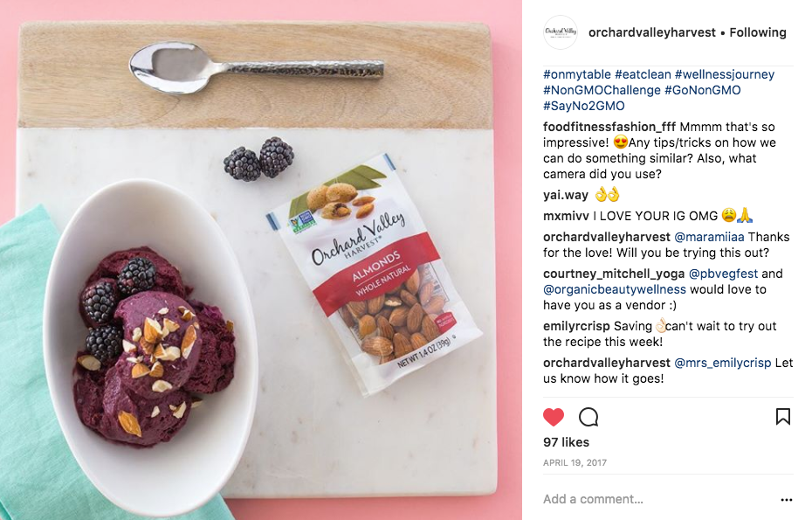View the 97 likes list

[x=566, y=442]
